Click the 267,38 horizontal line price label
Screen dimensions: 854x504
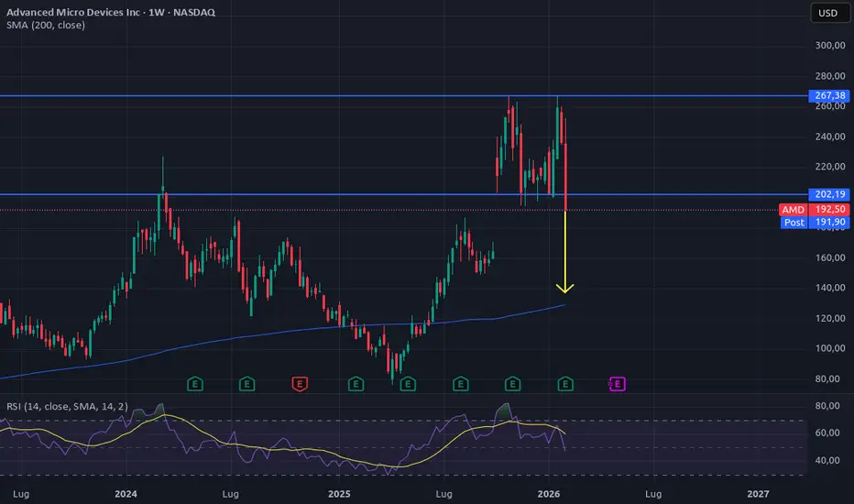coord(829,95)
